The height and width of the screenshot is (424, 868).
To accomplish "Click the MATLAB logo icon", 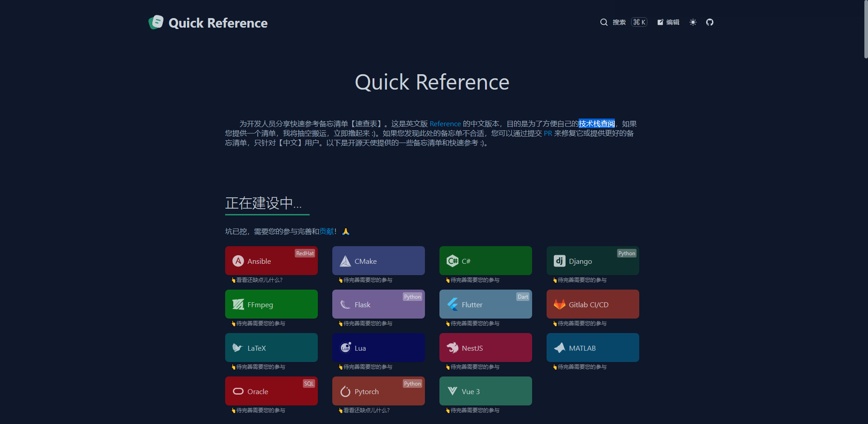I will 560,348.
